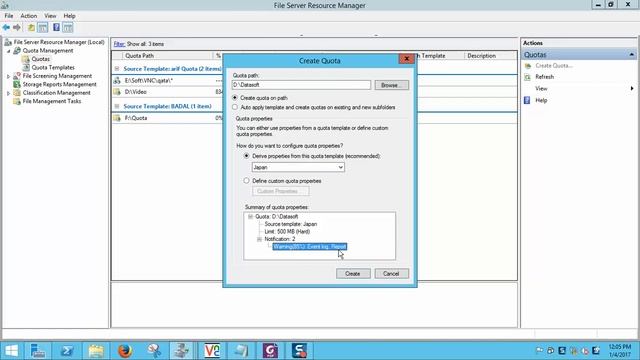Launch Firefox from taskbar

click(x=125, y=351)
